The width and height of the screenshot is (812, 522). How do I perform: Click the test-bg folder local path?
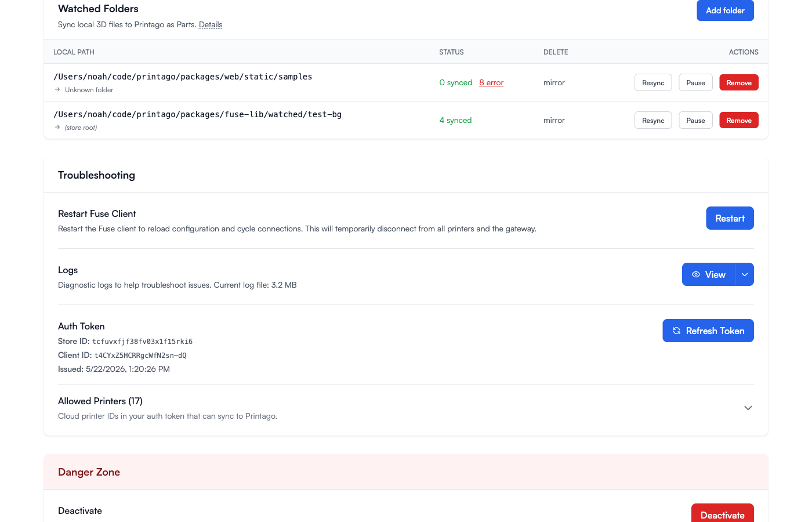tap(197, 114)
